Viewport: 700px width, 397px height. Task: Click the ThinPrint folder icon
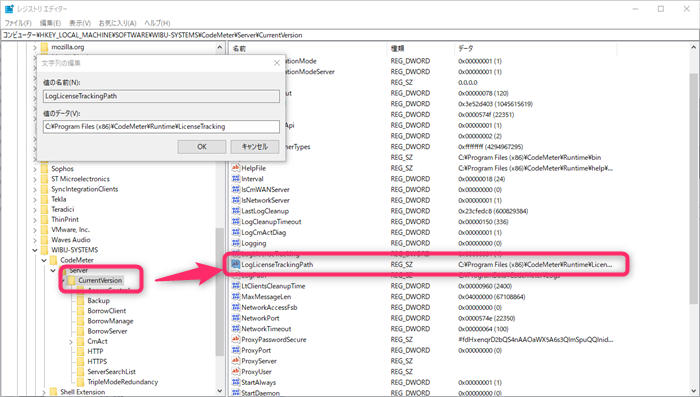pos(44,219)
